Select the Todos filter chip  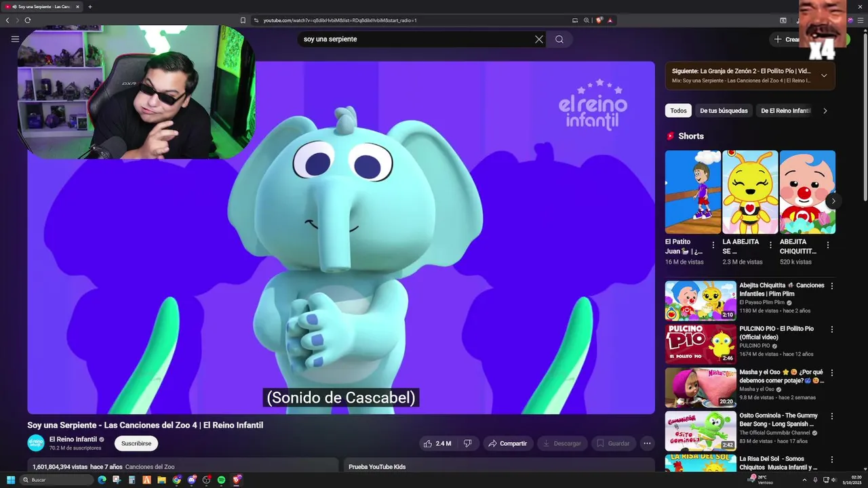(x=678, y=110)
